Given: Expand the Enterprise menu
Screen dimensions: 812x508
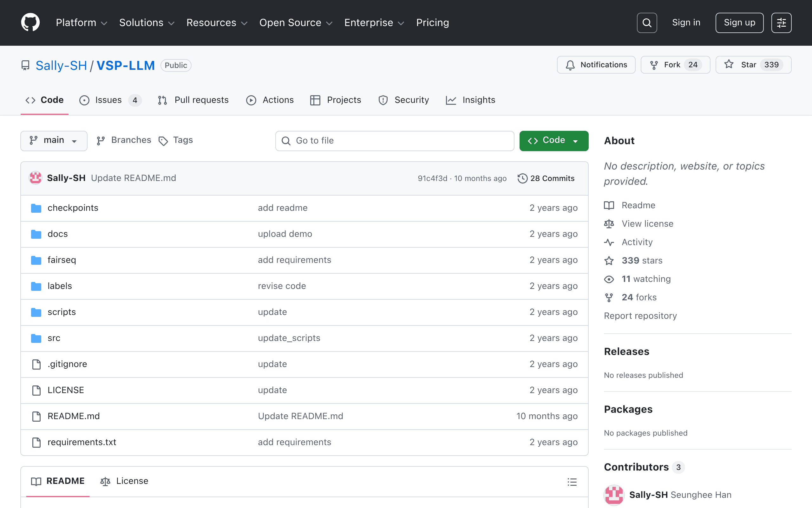Looking at the screenshot, I should pyautogui.click(x=374, y=23).
